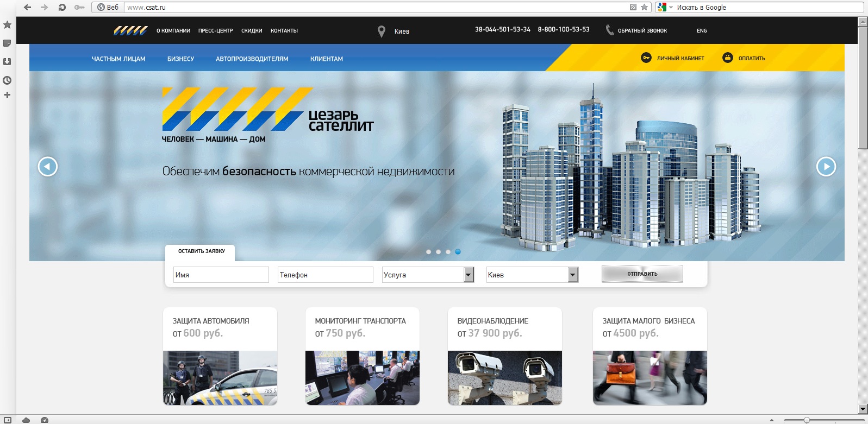Click security guards car thumbnail
This screenshot has width=868, height=424.
(220, 378)
